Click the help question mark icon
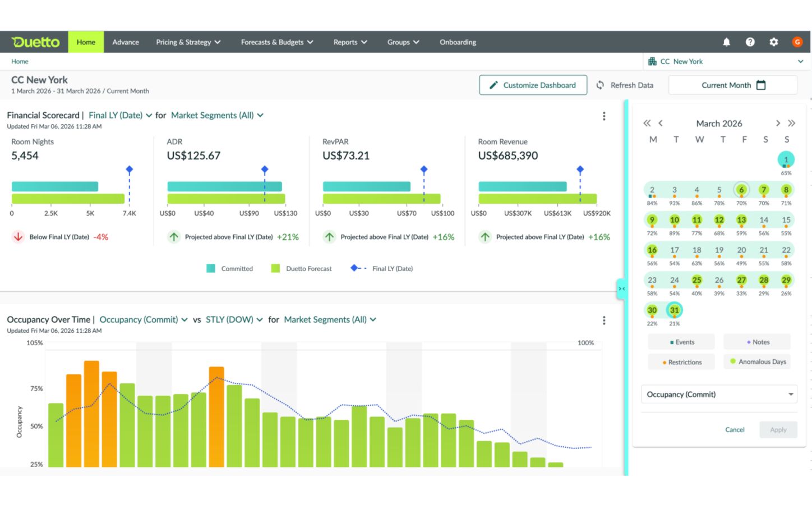812x508 pixels. coord(750,42)
